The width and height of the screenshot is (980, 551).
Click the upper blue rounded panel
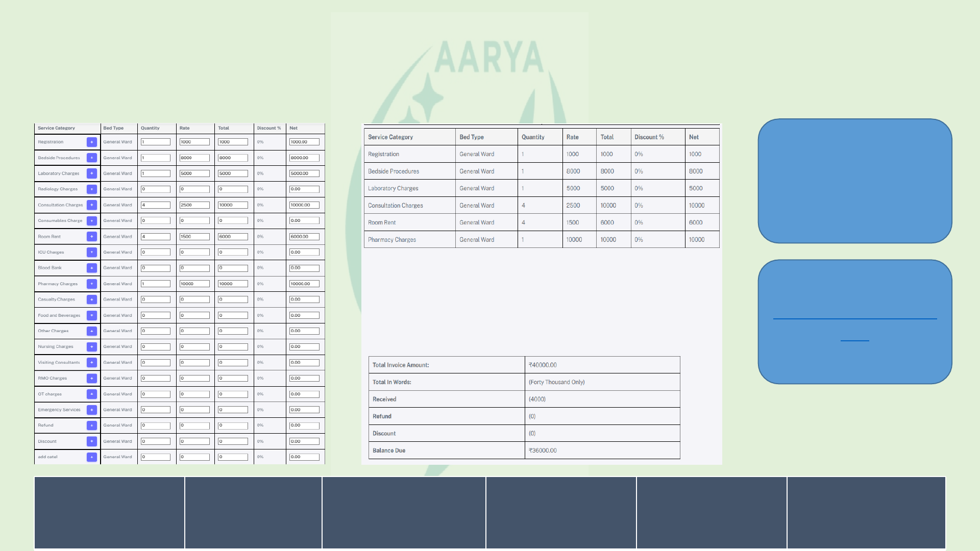tap(854, 181)
